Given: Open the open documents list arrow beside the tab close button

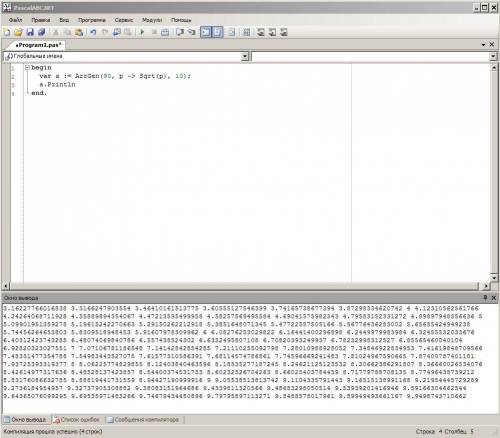Looking at the screenshot, I should tap(483, 44).
